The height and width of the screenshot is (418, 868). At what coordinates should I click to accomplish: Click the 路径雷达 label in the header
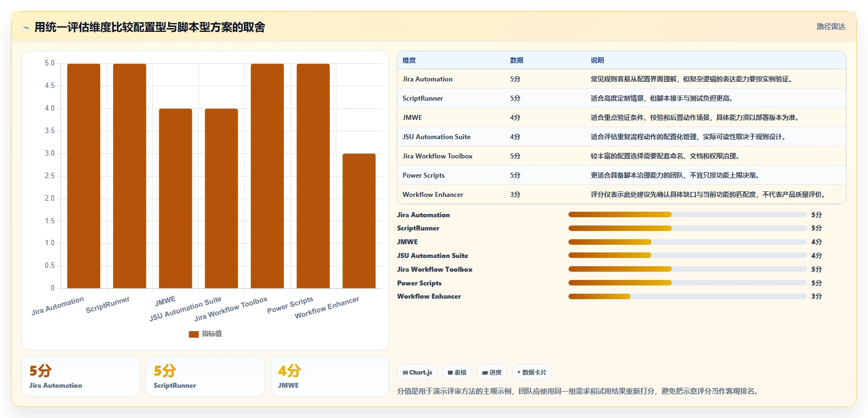pyautogui.click(x=831, y=26)
